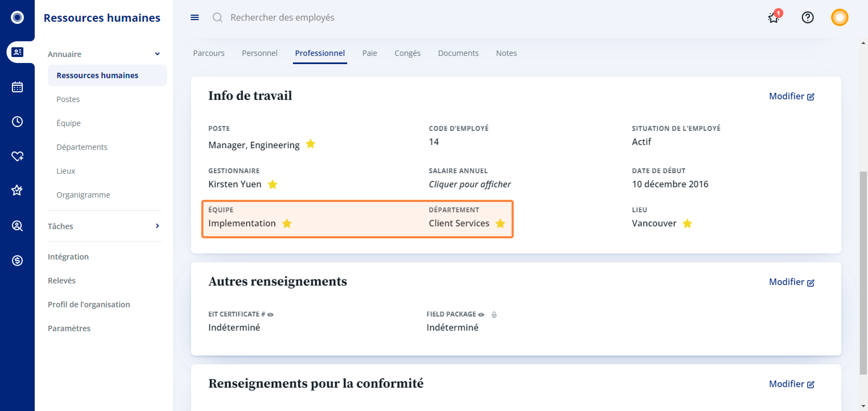Open the recruiting magnifier-person sidebar icon

click(x=17, y=226)
